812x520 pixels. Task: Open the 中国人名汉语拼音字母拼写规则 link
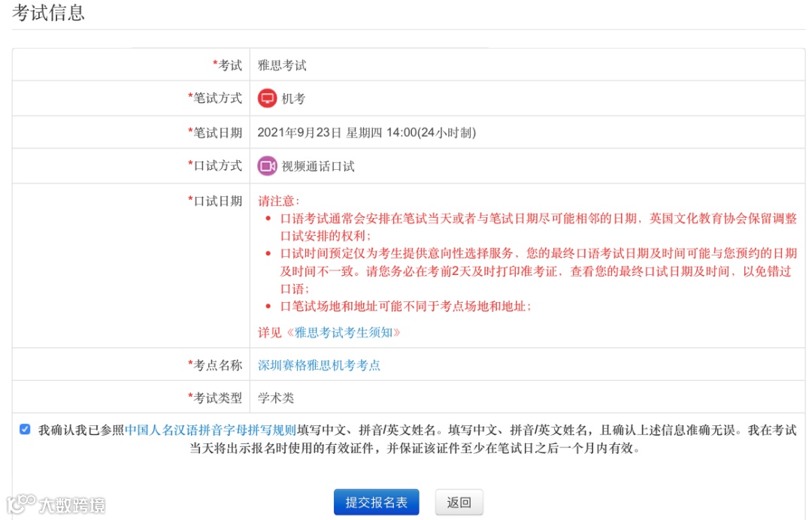[x=211, y=430]
